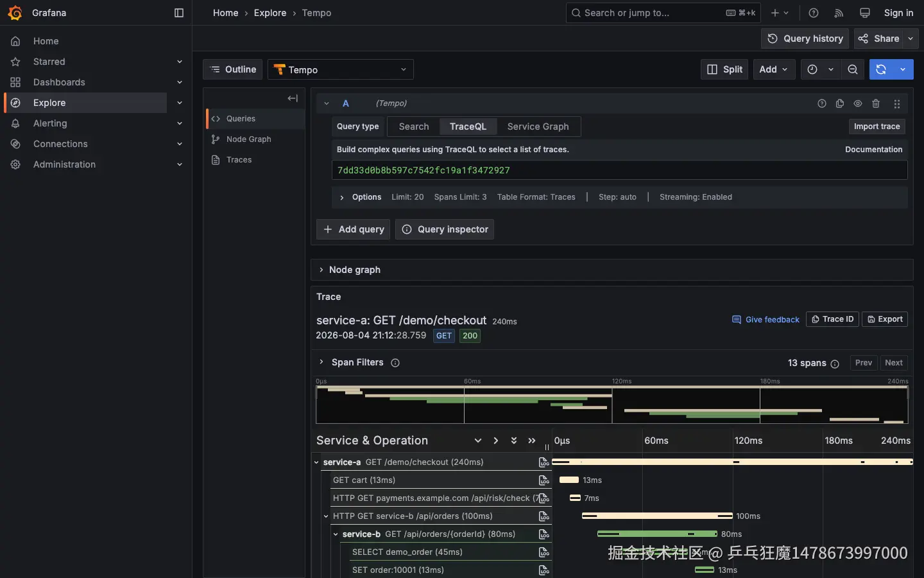Collapse the outline panel with the arrow icon

pyautogui.click(x=293, y=98)
